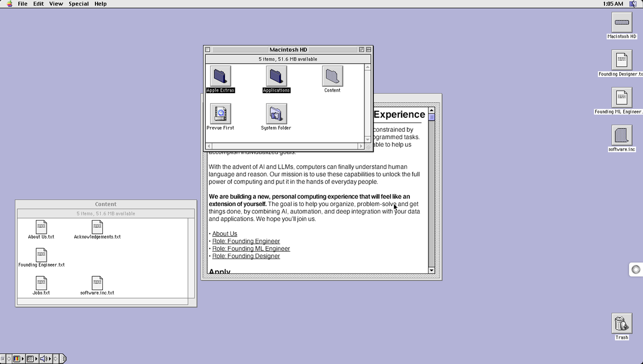The height and width of the screenshot is (364, 643).
Task: Select the System Folder icon
Action: click(276, 113)
